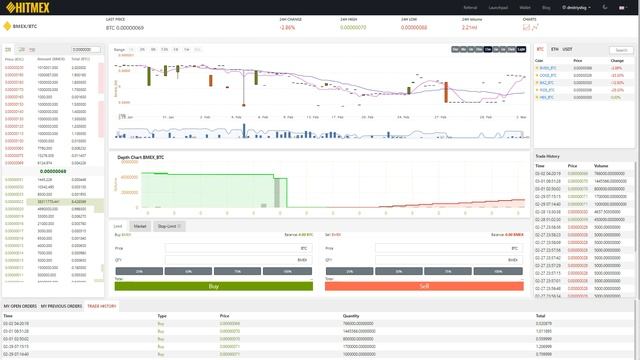640x360 pixels.
Task: Star the fifth coin pair with 0.00% change
Action: (537, 98)
